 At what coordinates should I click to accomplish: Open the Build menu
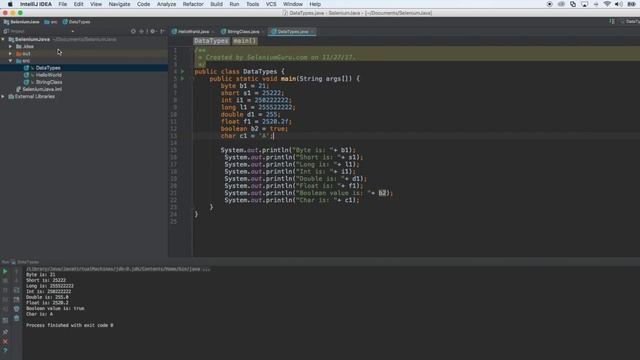point(216,4)
